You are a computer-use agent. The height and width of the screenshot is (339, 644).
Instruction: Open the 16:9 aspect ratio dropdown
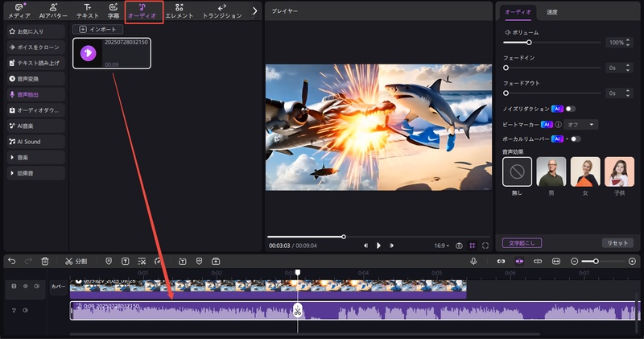click(x=441, y=246)
